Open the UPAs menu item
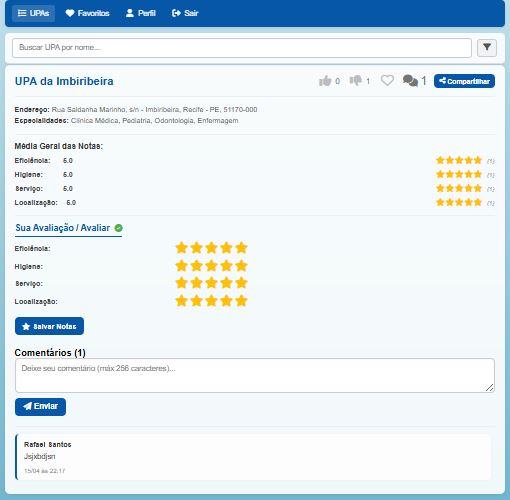This screenshot has height=500, width=510. click(33, 13)
